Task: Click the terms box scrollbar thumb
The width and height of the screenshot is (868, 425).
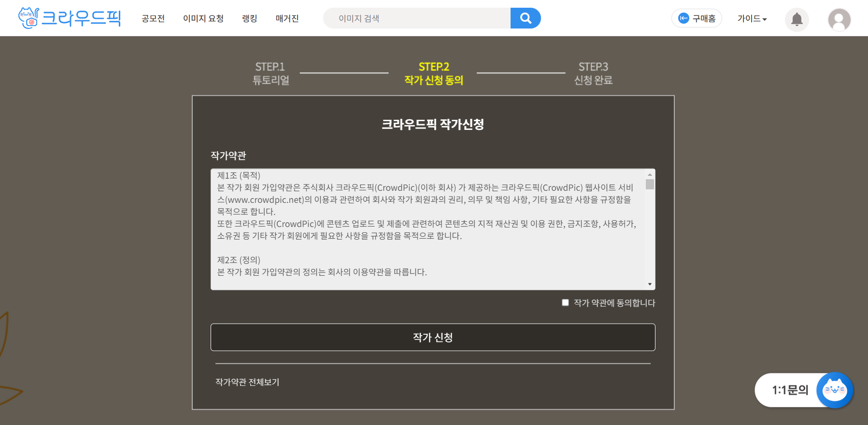Action: [650, 184]
